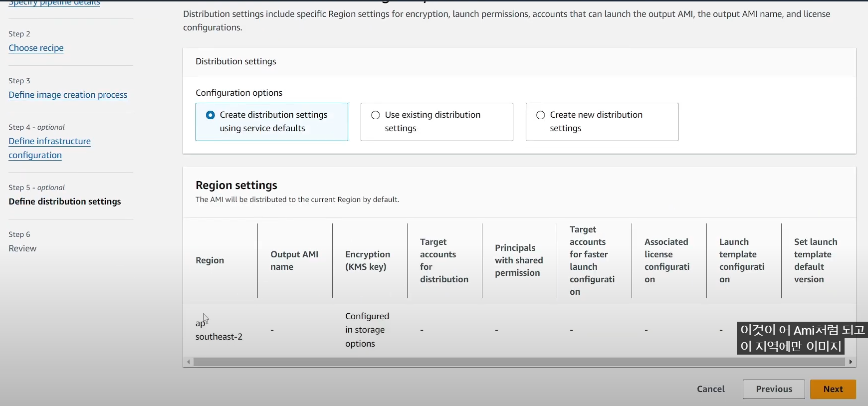The height and width of the screenshot is (406, 868).
Task: Click Principals with shared permission column header
Action: pyautogui.click(x=519, y=260)
